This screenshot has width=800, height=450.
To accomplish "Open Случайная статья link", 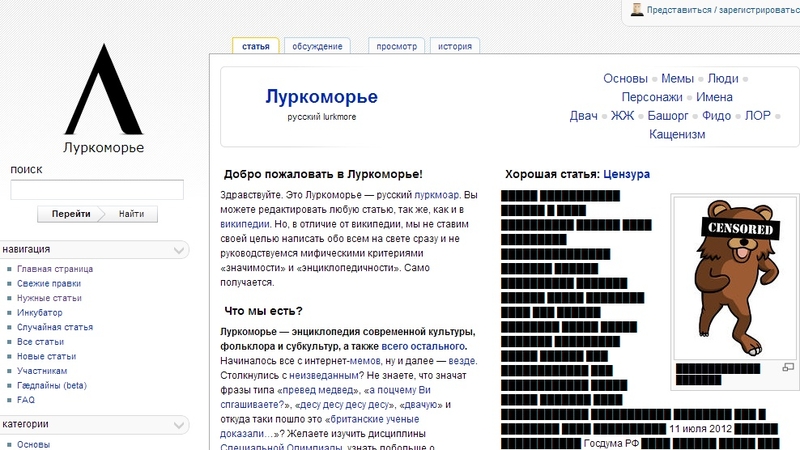I will click(x=55, y=327).
